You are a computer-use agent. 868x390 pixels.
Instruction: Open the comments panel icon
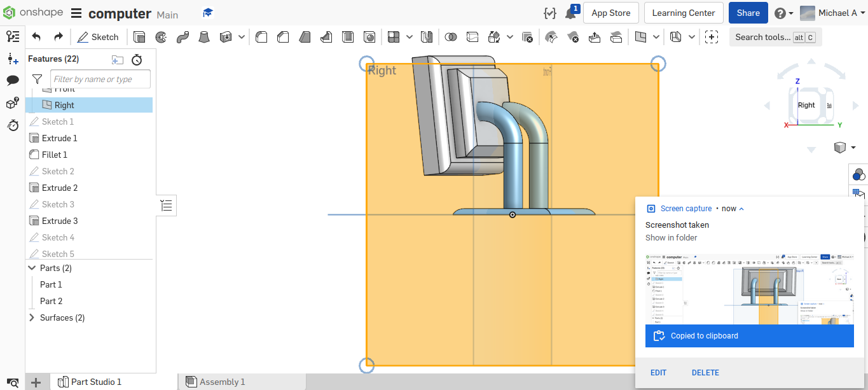point(13,81)
